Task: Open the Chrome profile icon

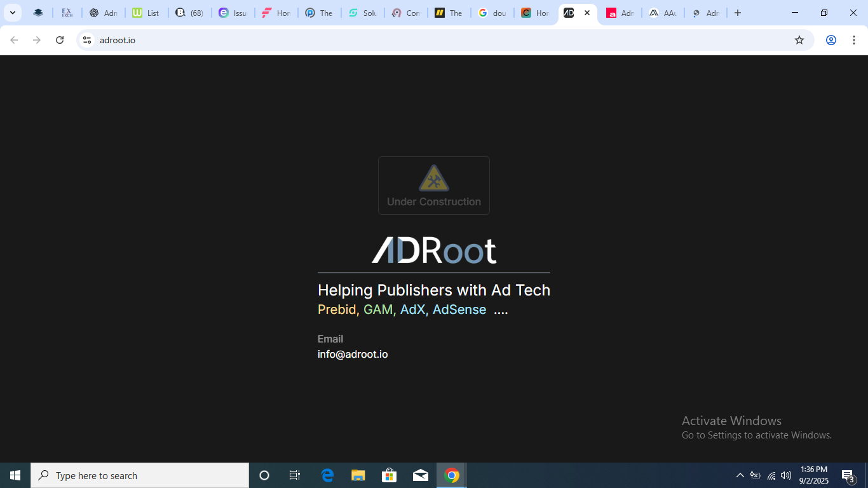Action: pyautogui.click(x=831, y=40)
